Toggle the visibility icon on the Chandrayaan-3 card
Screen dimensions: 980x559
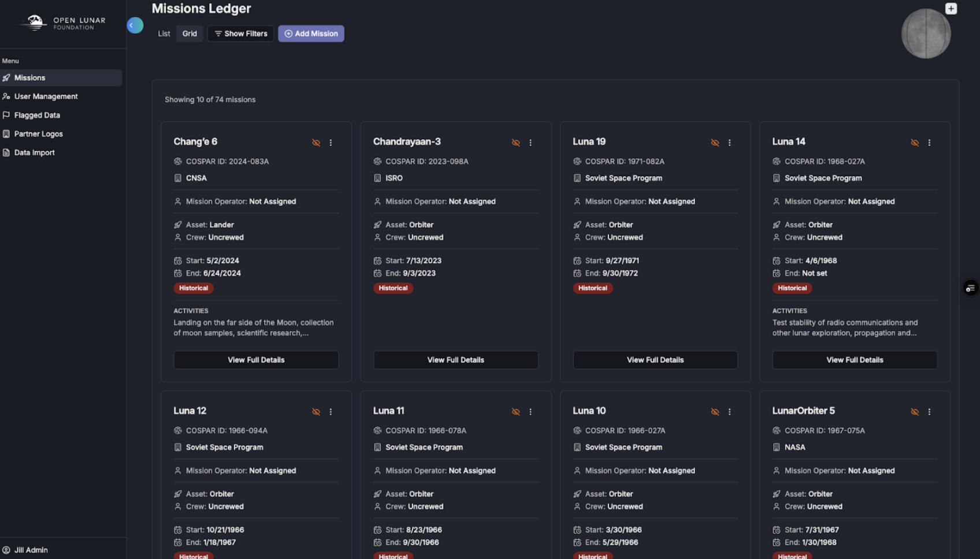pos(515,143)
